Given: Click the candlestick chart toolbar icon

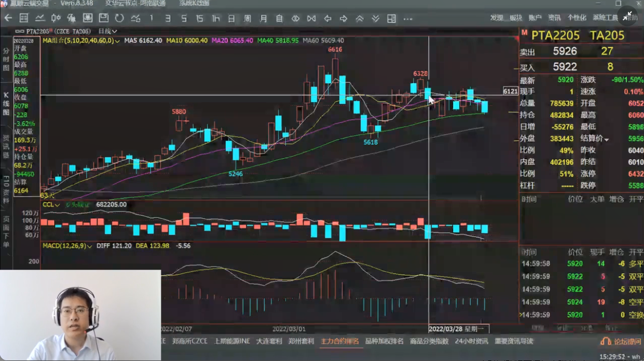Looking at the screenshot, I should click(x=56, y=19).
